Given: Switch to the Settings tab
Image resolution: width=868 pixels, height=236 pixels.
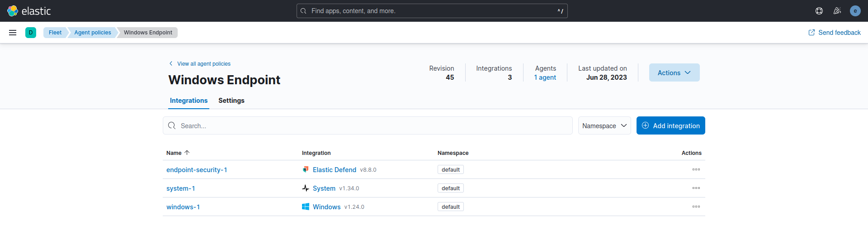Looking at the screenshot, I should click(231, 101).
